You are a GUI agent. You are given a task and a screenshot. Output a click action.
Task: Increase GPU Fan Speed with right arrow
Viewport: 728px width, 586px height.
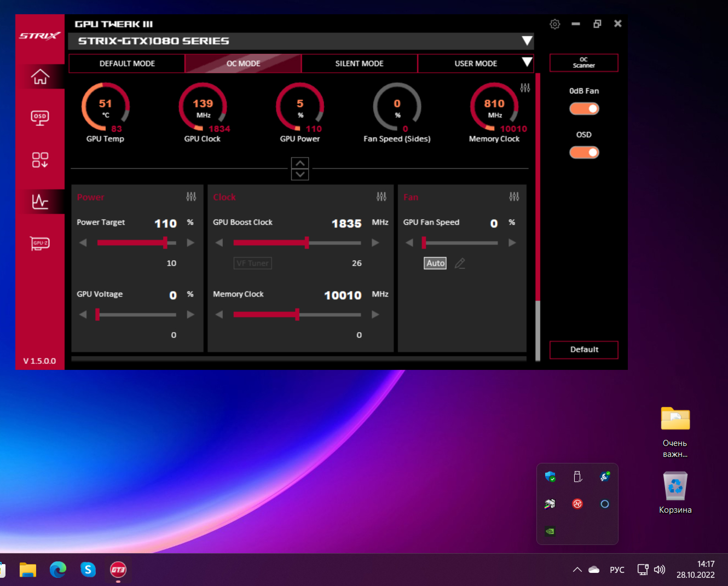(x=512, y=243)
